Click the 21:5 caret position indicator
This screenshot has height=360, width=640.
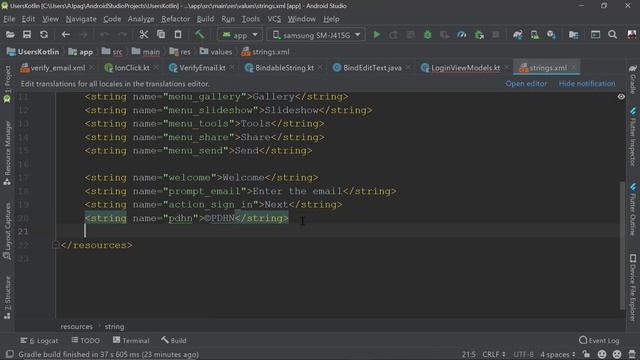(x=469, y=354)
